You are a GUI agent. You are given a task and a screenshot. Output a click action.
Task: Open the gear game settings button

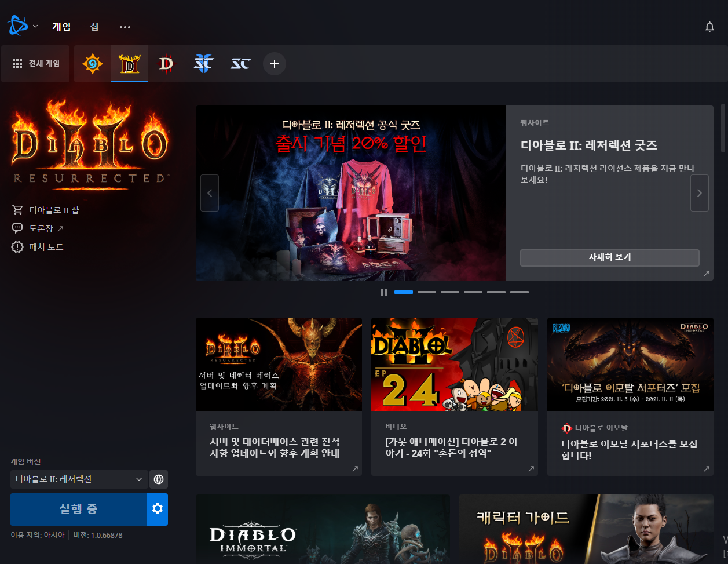158,510
